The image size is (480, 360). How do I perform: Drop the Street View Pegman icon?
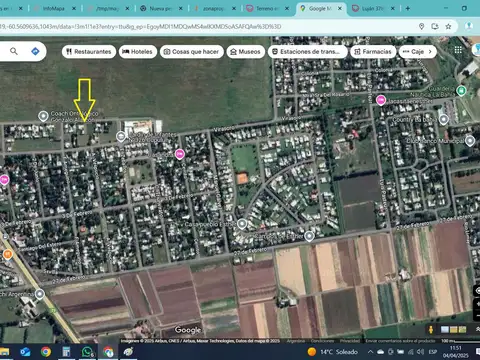pyautogui.click(x=431, y=330)
